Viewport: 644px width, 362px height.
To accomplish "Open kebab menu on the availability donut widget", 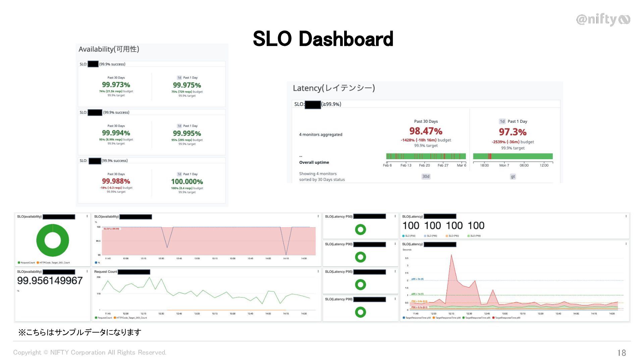I will pos(87,217).
